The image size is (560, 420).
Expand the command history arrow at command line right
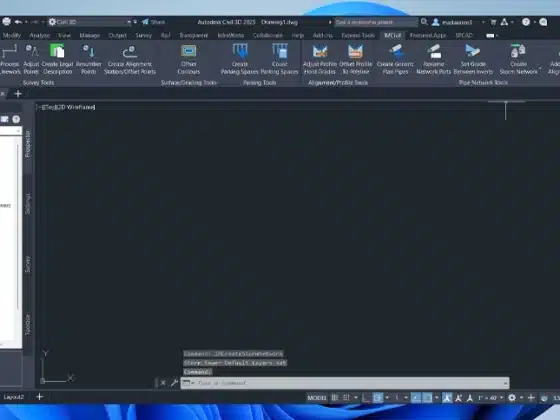(x=505, y=383)
